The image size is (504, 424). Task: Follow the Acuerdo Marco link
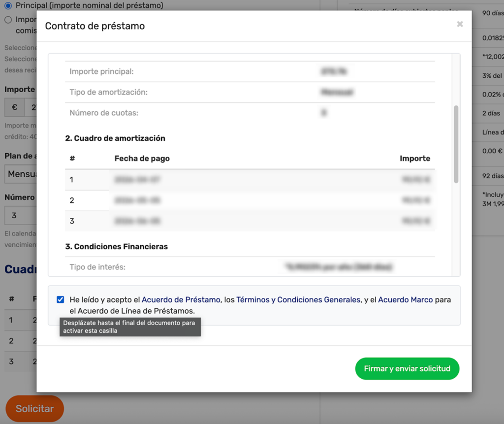point(405,299)
